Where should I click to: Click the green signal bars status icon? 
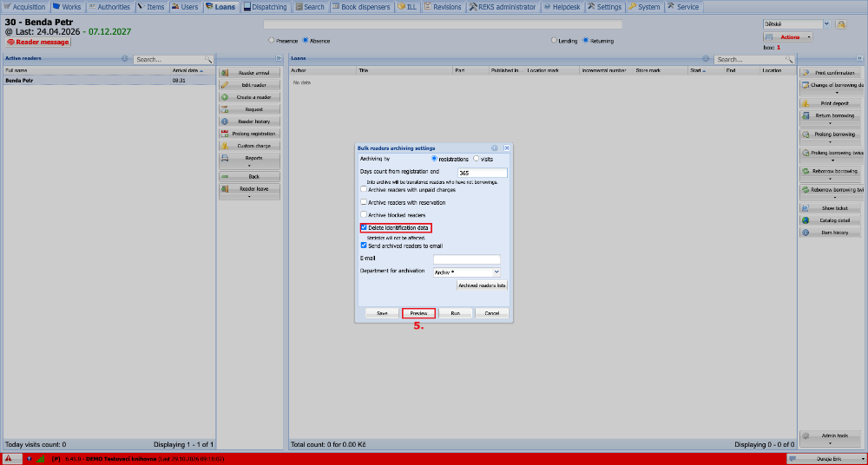pyautogui.click(x=41, y=459)
